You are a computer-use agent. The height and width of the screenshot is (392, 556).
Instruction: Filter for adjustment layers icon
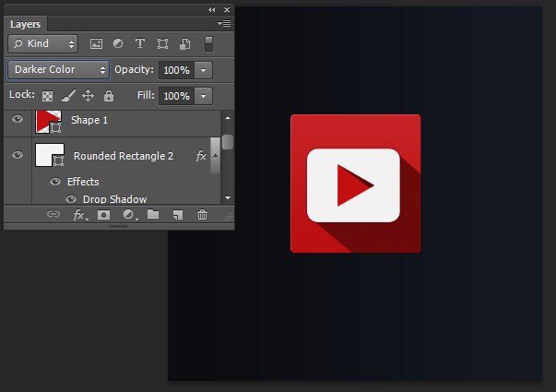point(118,43)
